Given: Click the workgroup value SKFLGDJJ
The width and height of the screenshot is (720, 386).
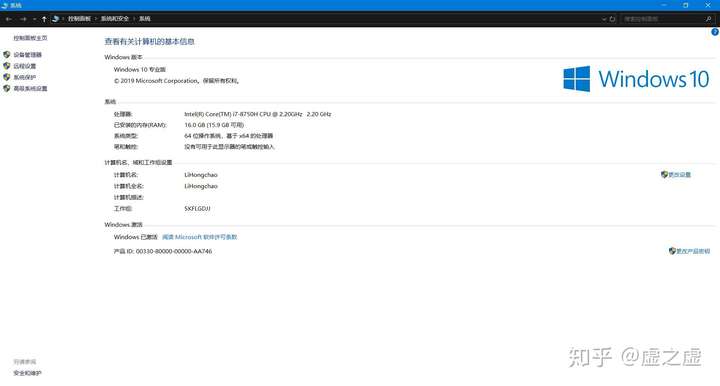Looking at the screenshot, I should [197, 208].
